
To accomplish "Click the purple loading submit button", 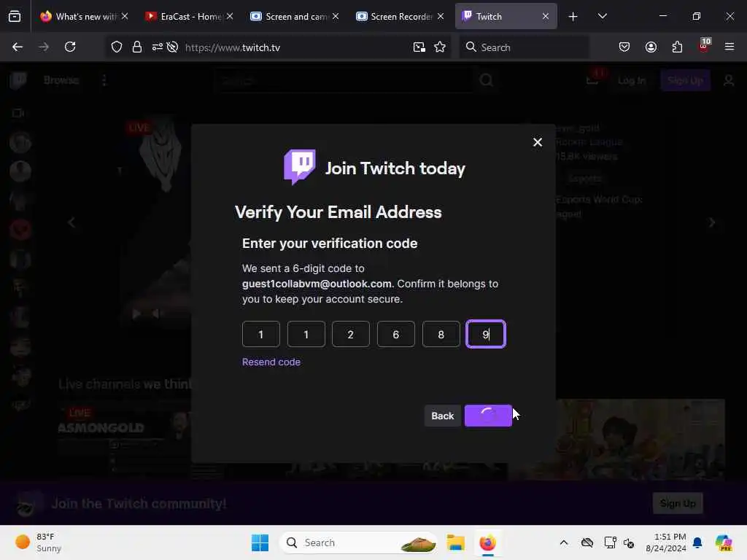I will [x=488, y=416].
